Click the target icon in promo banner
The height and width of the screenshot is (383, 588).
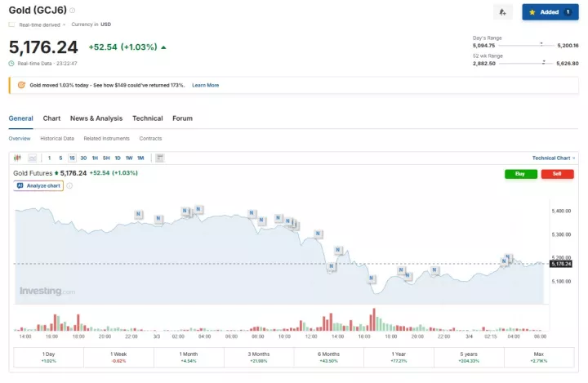click(22, 85)
